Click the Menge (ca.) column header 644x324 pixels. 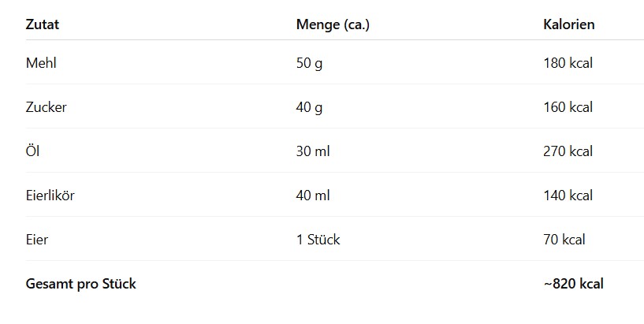(x=333, y=24)
